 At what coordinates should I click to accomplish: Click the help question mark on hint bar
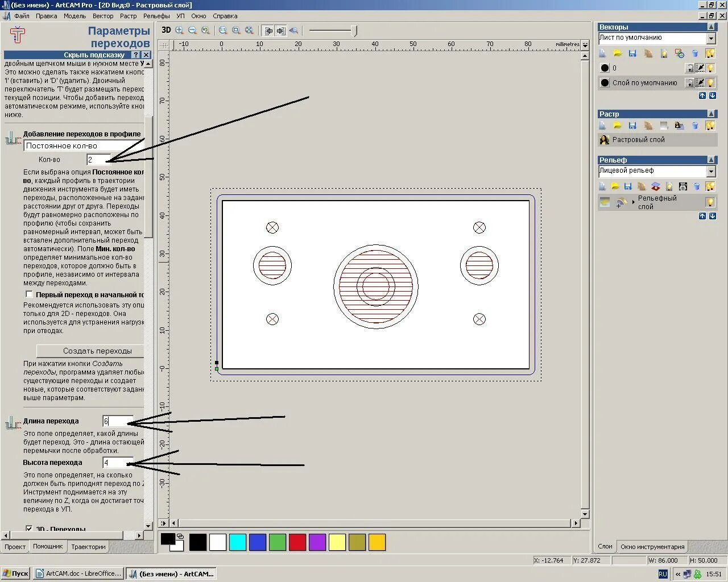pos(136,55)
